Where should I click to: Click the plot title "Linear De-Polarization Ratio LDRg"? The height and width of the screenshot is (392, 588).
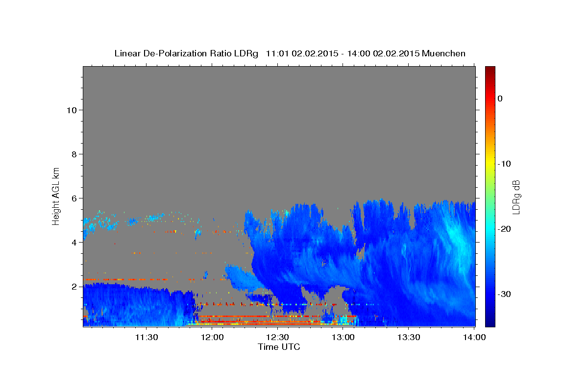[186, 53]
